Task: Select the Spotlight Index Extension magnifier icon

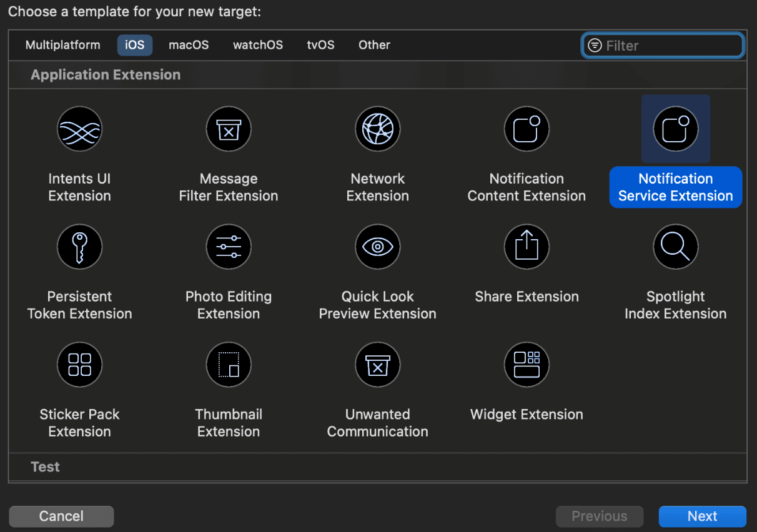Action: (675, 247)
